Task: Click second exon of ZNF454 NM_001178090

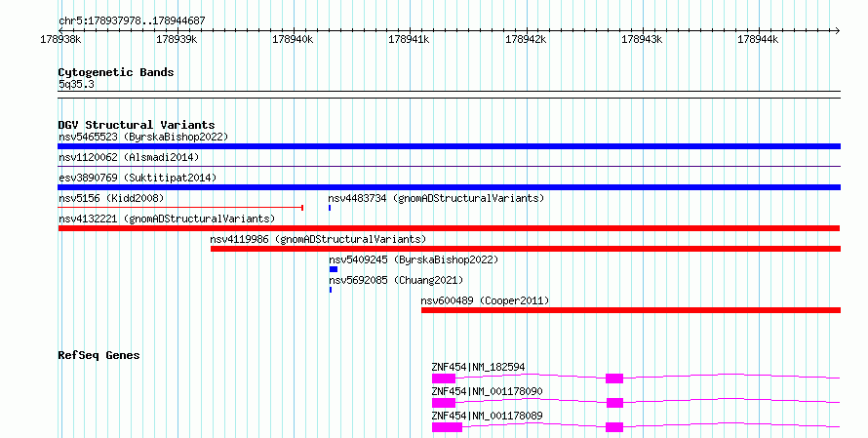Action: tap(614, 403)
